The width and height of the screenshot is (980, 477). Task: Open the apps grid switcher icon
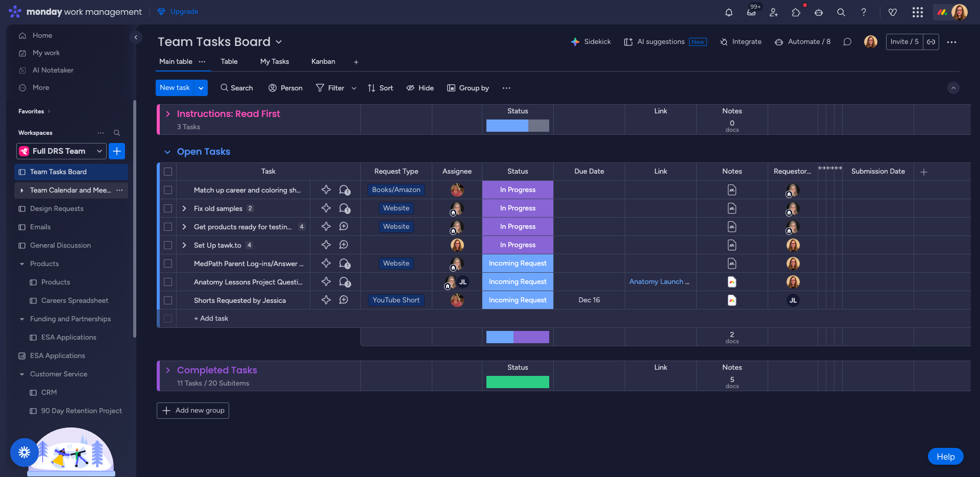917,12
